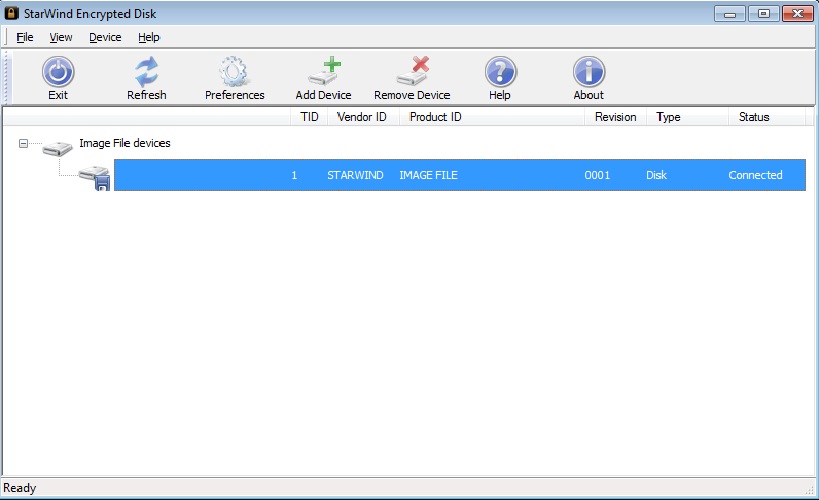Click the Ready status bar text
This screenshot has width=819, height=500.
pyautogui.click(x=19, y=488)
